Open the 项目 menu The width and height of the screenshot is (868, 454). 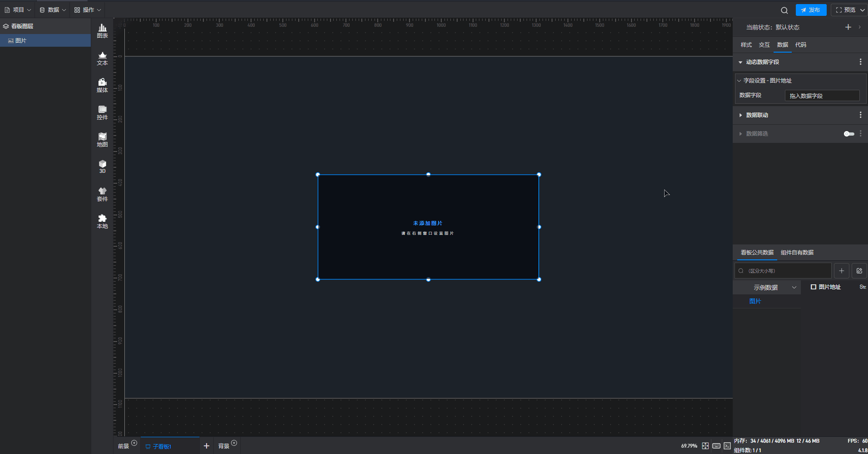tap(18, 10)
